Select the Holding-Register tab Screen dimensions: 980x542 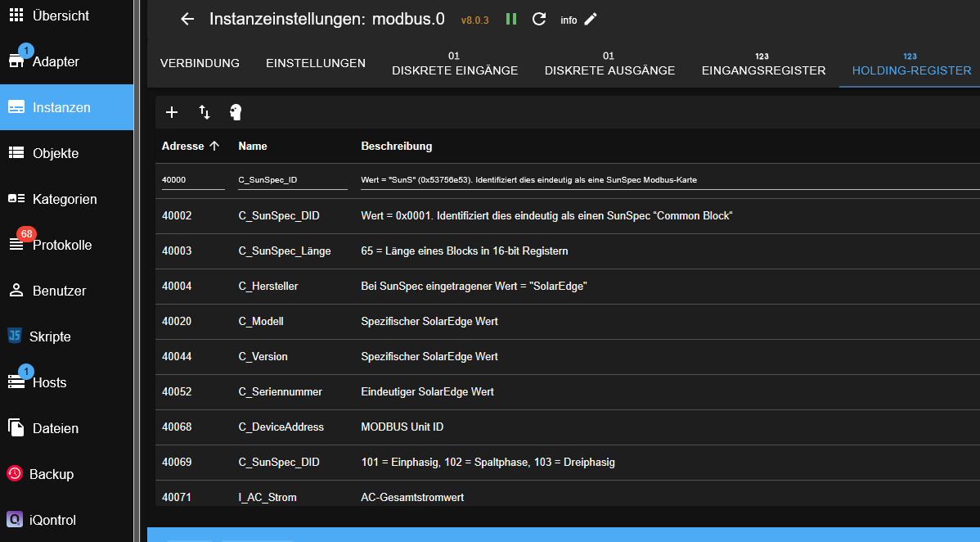coord(912,63)
